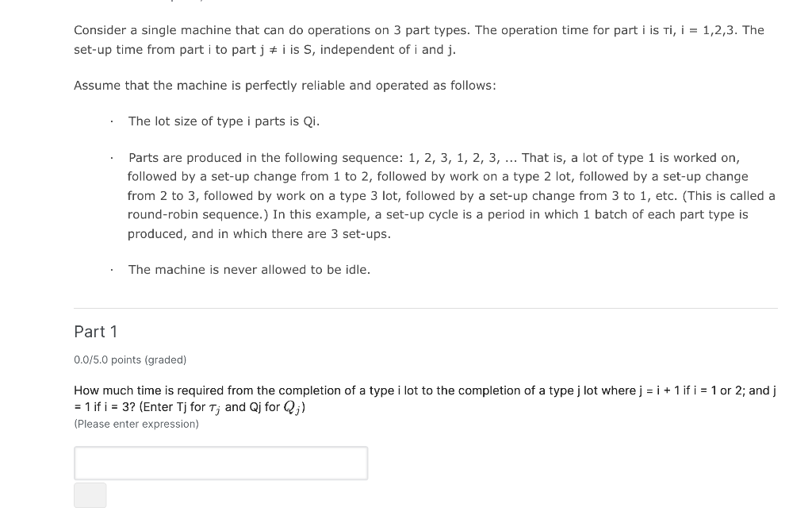Click the graded points indicator text
Screen dimensions: 812x523
tap(129, 360)
